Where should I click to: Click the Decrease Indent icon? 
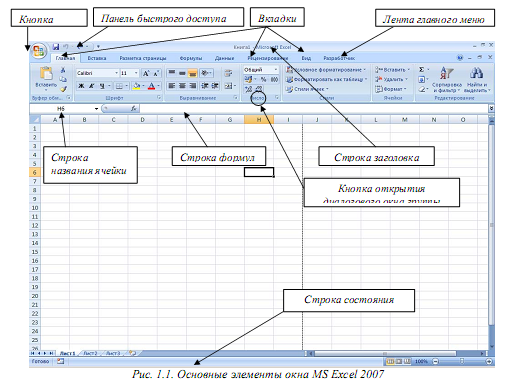205,86
